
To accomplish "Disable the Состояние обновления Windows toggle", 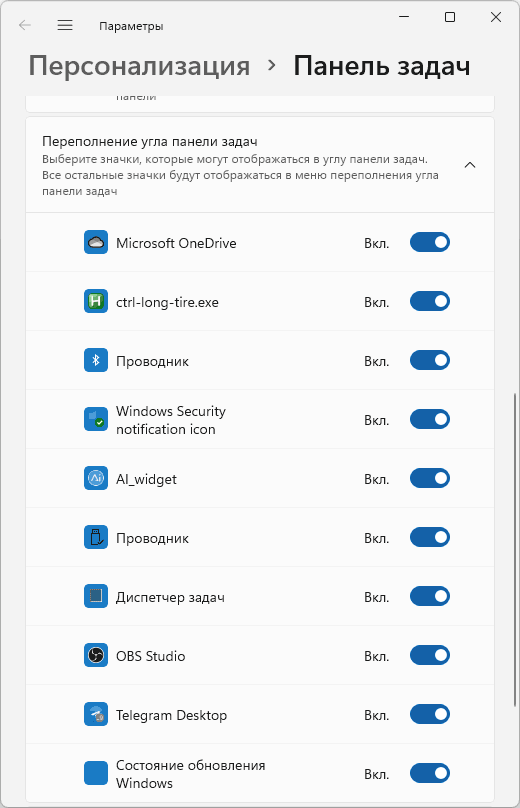I will [430, 773].
